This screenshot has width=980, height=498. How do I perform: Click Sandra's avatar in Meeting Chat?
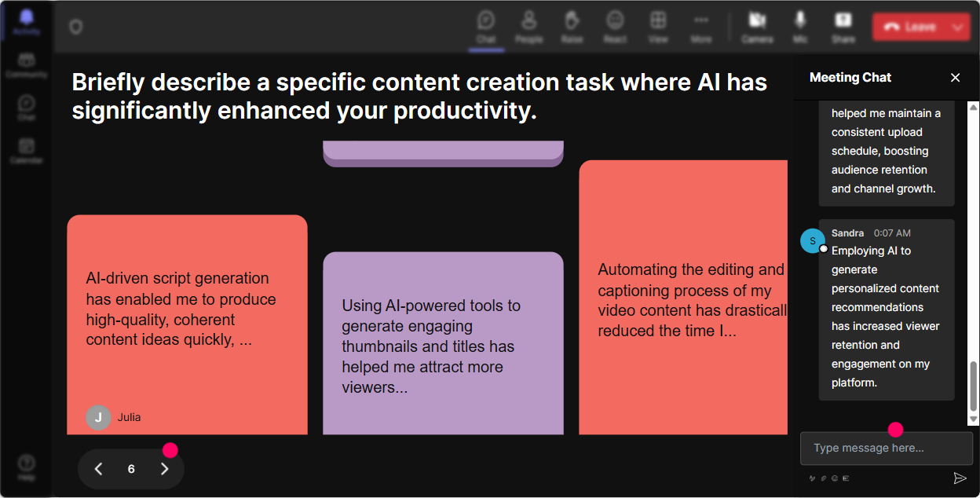(x=813, y=241)
